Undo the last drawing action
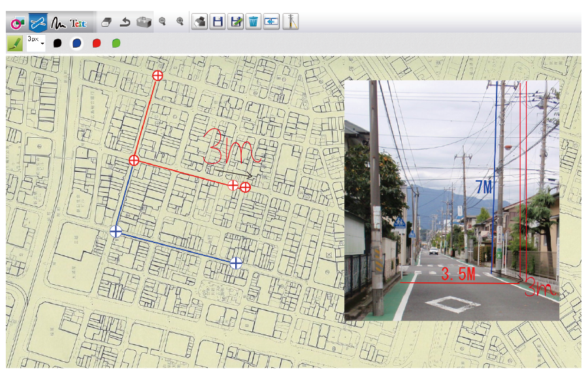This screenshot has height=375, width=588. coord(125,22)
